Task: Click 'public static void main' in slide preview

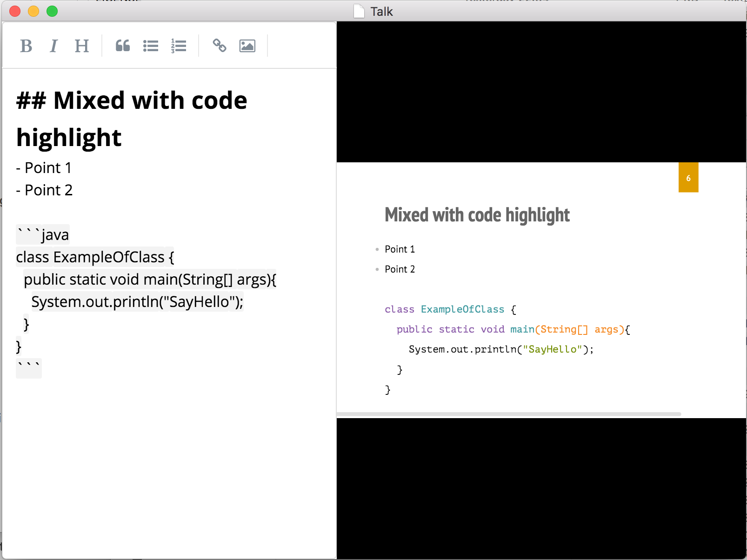Action: coord(513,329)
